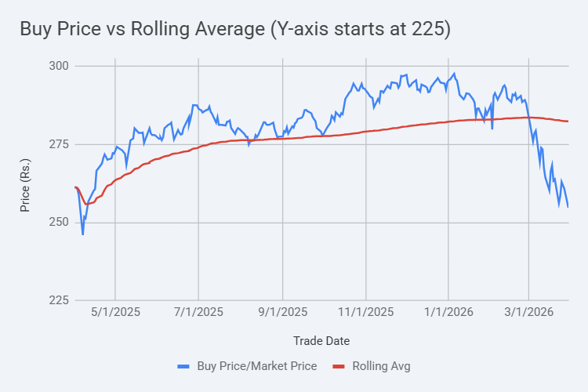Click the 11/1/2025 date label
The width and height of the screenshot is (588, 392).
click(365, 312)
